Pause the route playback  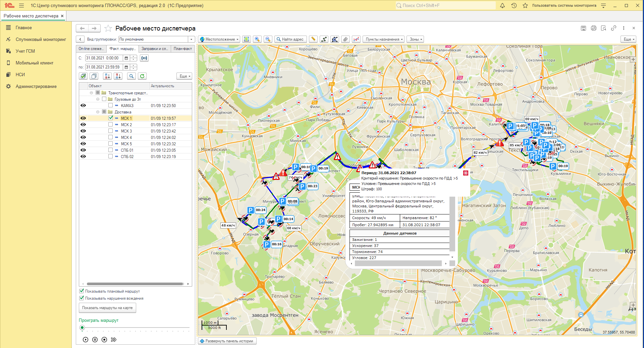95,340
